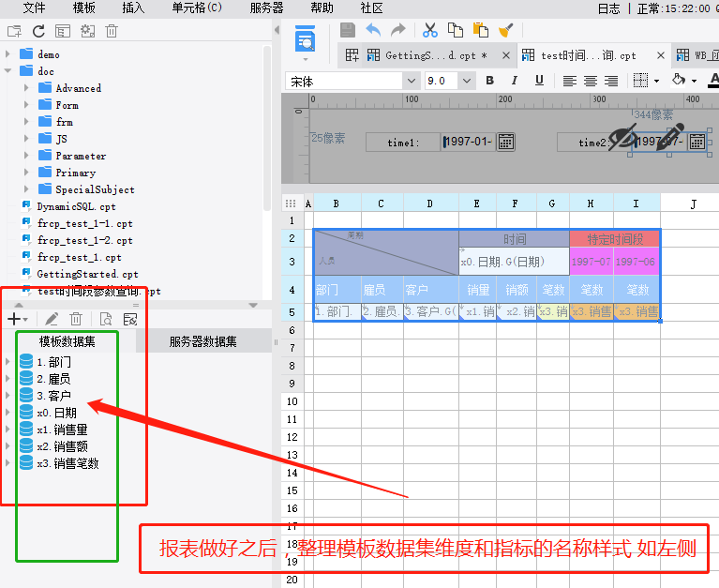
Task: Open the font size dropdown 9.0
Action: click(466, 82)
